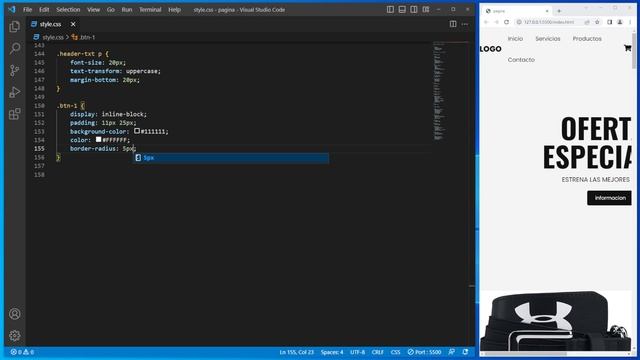Click the browser back arrow

pos(486,22)
